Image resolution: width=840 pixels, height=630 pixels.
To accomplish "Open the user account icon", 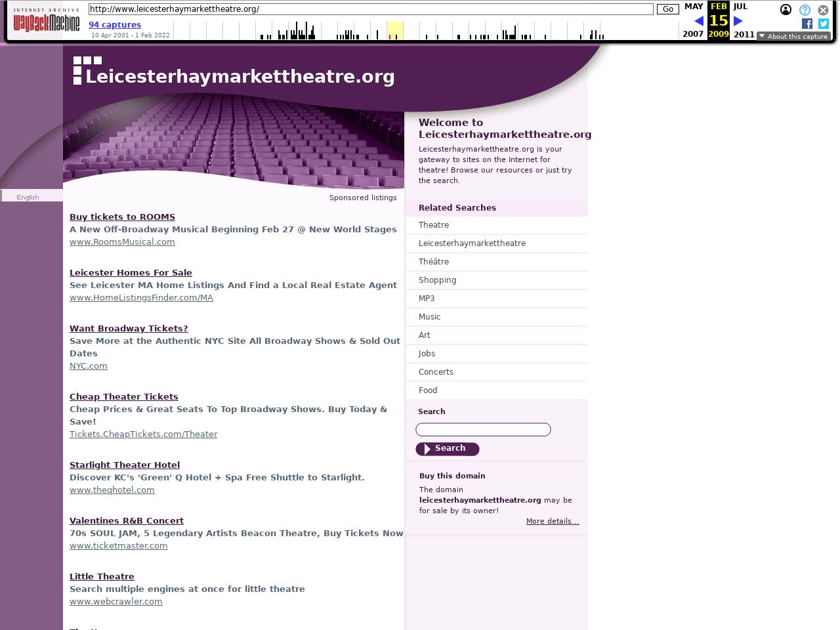I will (x=786, y=10).
